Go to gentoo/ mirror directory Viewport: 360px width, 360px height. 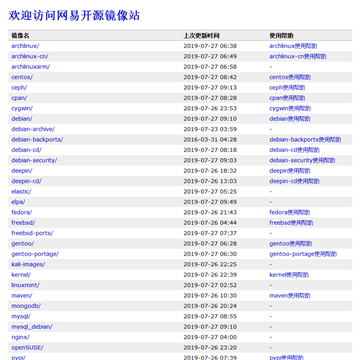pyautogui.click(x=23, y=244)
